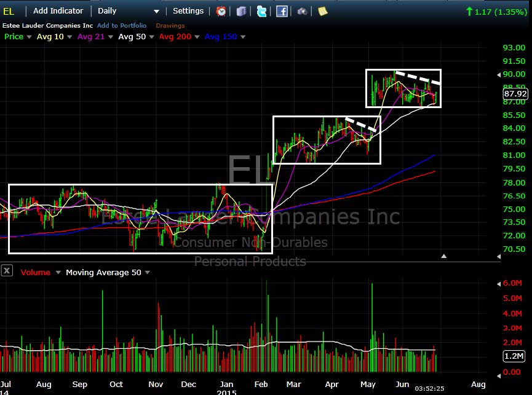Click the Mar label on the date axis
This screenshot has height=395, width=532.
point(293,385)
